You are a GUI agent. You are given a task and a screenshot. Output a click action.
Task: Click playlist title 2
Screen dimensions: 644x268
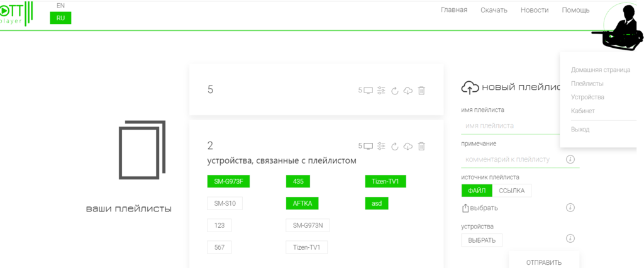point(210,145)
